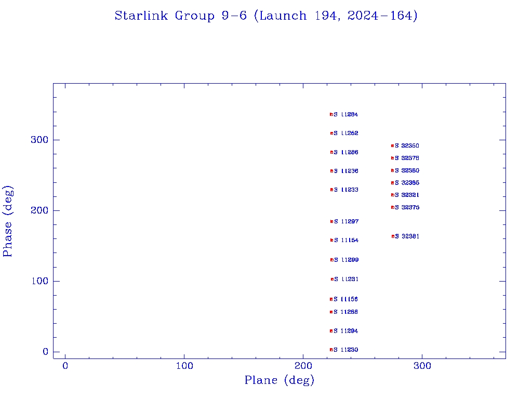Click the 'Plane (deg)' x-axis label

(x=280, y=380)
